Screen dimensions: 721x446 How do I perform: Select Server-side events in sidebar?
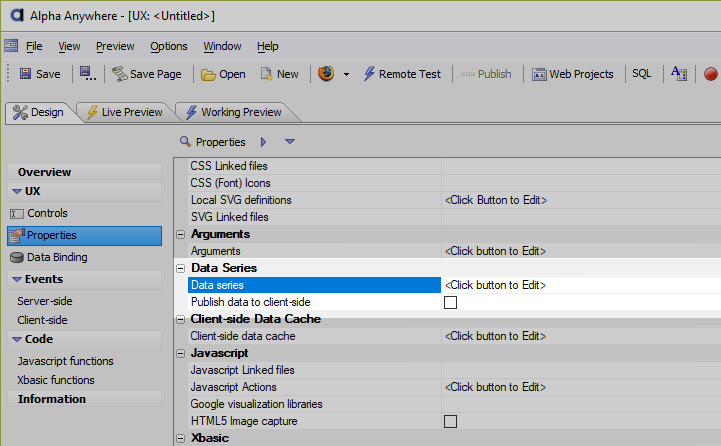[x=45, y=301]
